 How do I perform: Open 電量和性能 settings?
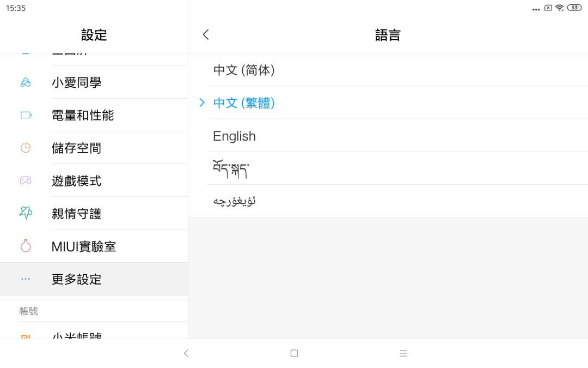(x=83, y=115)
